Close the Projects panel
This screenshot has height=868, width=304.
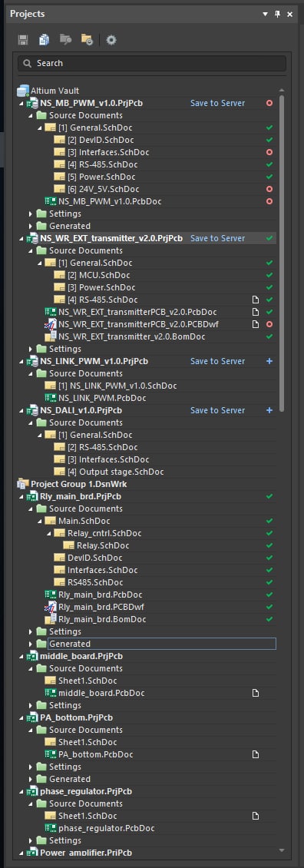[289, 14]
